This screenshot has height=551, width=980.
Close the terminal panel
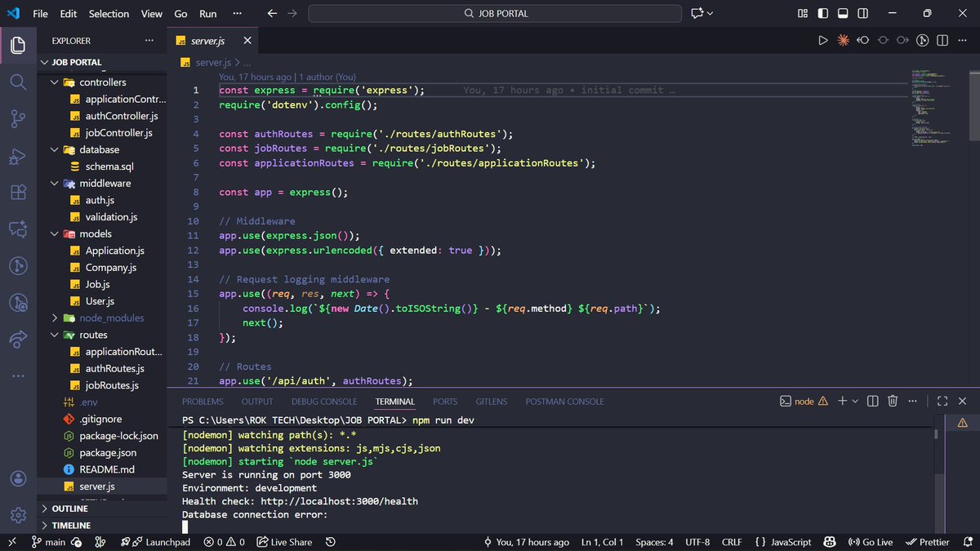[x=962, y=401]
